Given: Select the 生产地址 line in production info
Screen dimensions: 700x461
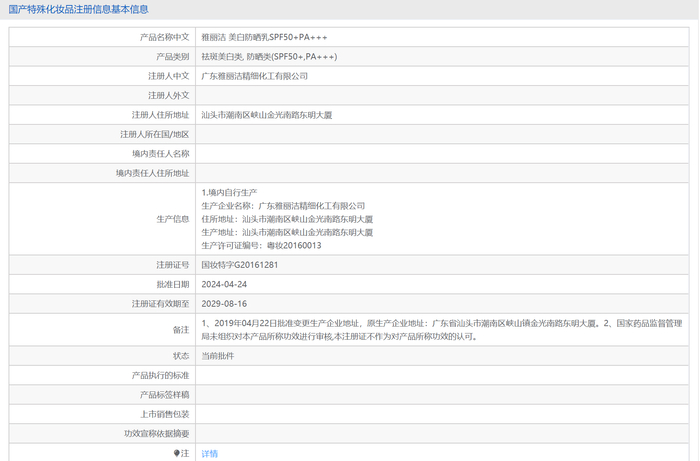Looking at the screenshot, I should pos(287,232).
